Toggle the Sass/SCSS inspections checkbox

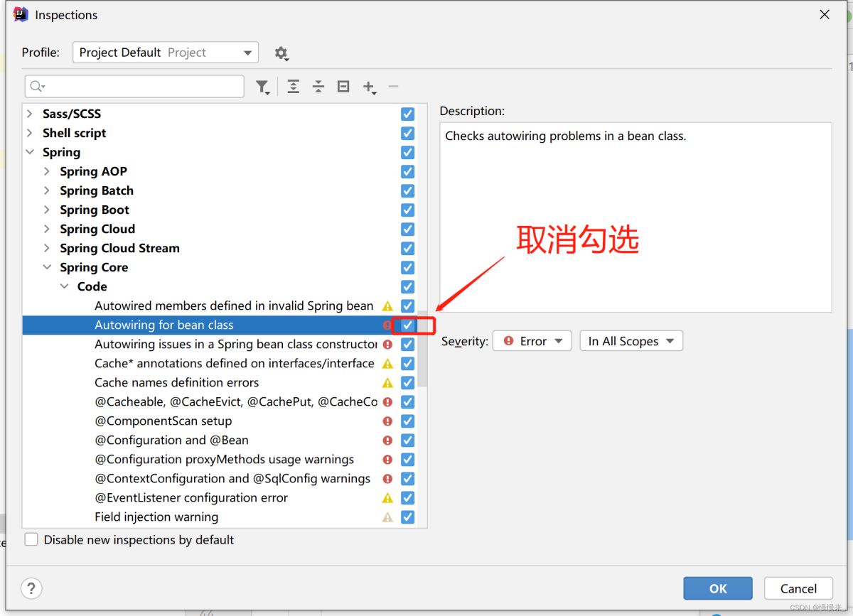(407, 114)
